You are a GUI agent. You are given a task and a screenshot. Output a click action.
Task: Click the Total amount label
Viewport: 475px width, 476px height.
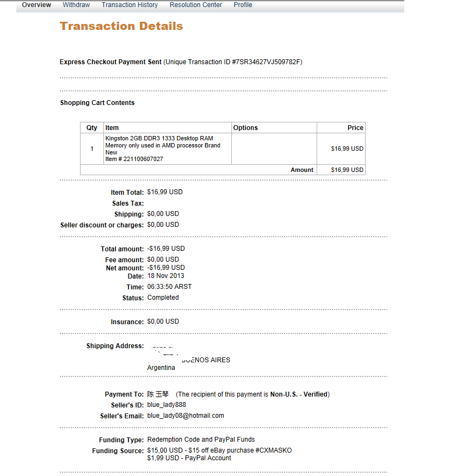122,249
